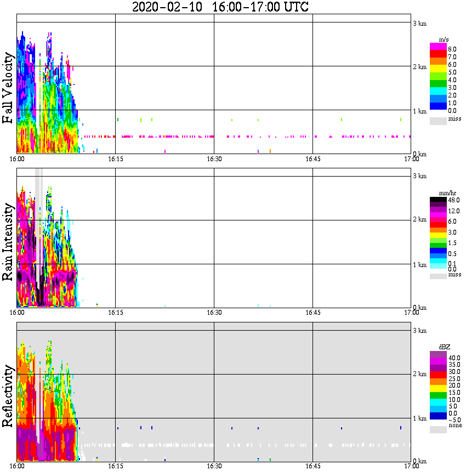Select the orange 6.0 m/s legend swatch
The image size is (466, 476).
(x=438, y=61)
